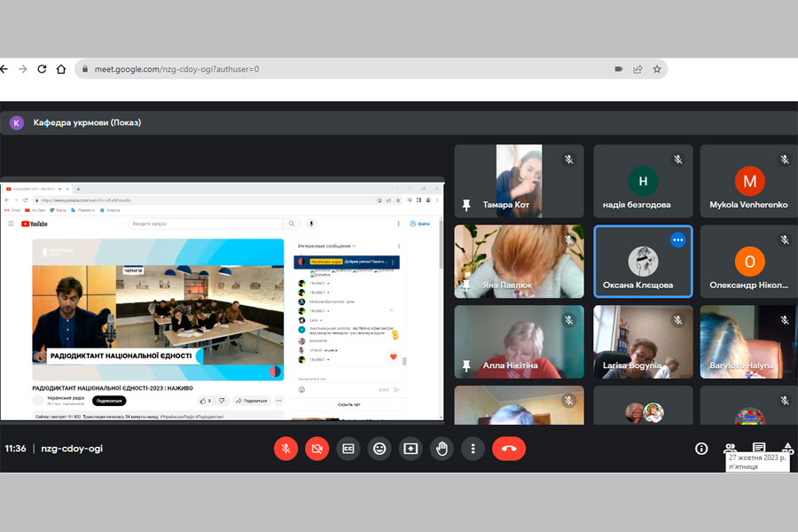Image resolution: width=798 pixels, height=532 pixels.
Task: Select Mykola Venherenko participant tile
Action: tap(749, 181)
